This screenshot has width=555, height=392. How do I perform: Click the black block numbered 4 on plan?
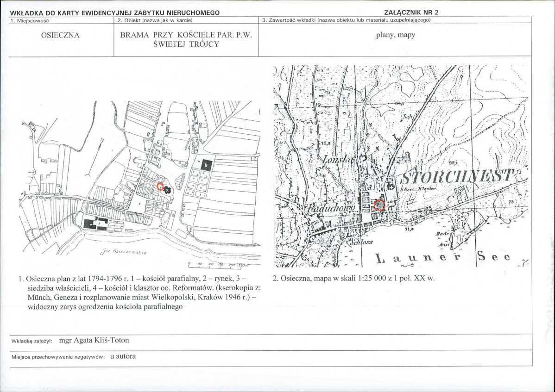(x=206, y=165)
